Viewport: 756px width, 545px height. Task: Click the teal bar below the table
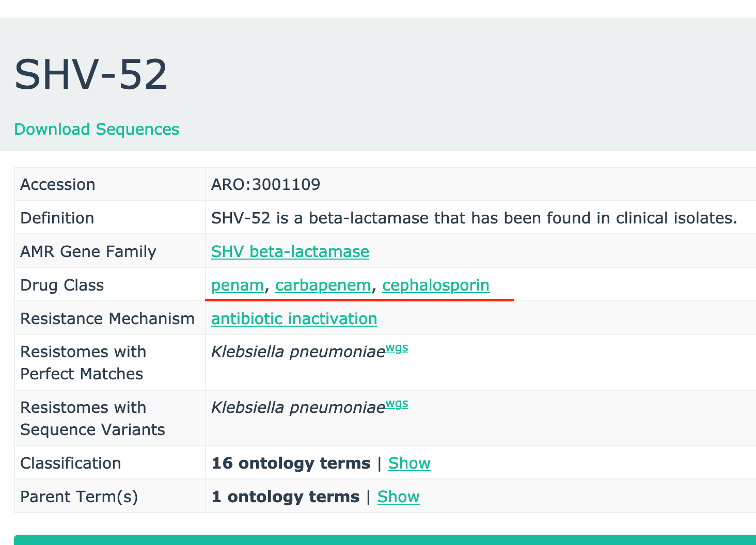[x=385, y=540]
